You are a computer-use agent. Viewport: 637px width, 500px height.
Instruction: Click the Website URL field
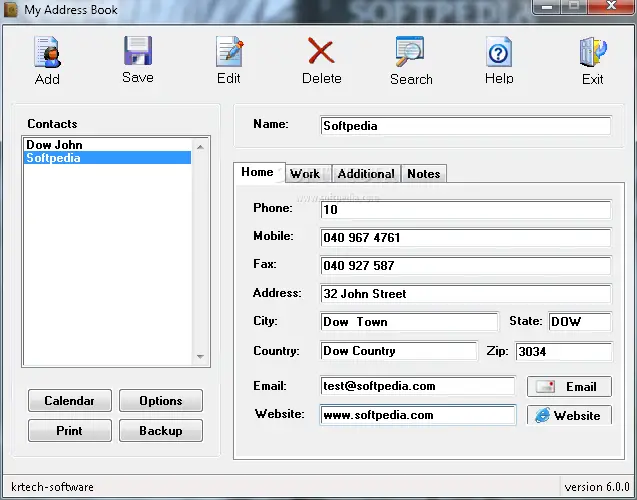[x=418, y=415]
